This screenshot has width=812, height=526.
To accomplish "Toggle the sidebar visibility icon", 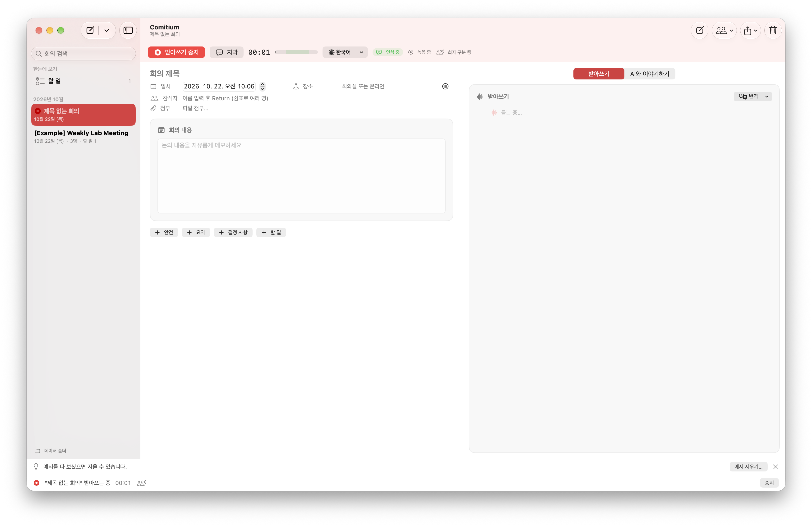I will pyautogui.click(x=128, y=30).
